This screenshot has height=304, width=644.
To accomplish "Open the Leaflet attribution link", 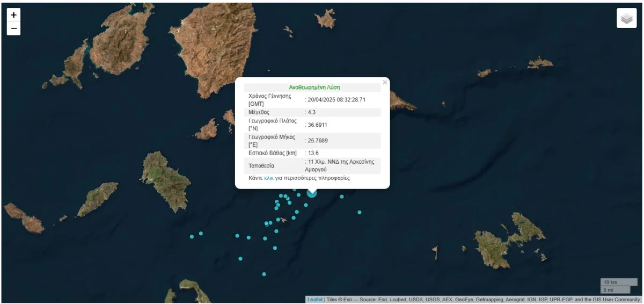I will [x=314, y=300].
